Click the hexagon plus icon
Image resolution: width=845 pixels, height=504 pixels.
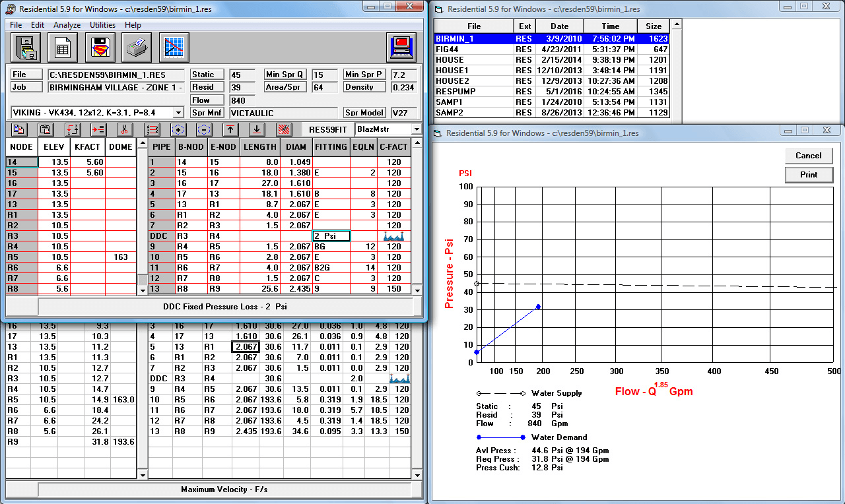tap(178, 129)
